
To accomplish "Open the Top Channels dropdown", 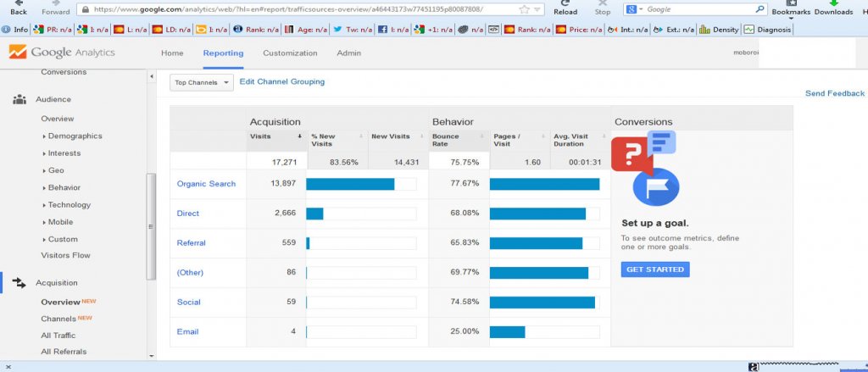I will (x=202, y=82).
